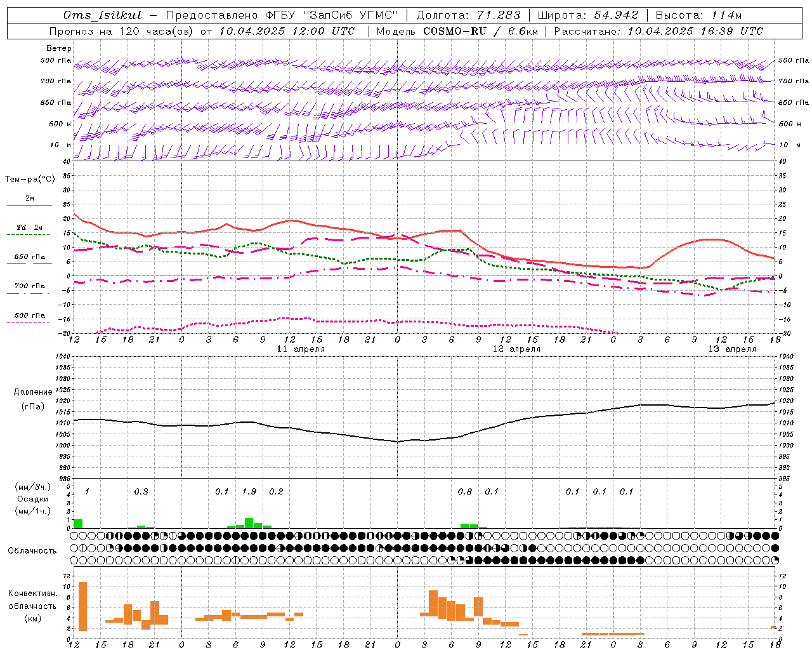Click the 12 апреля date label
The width and height of the screenshot is (812, 650).
(516, 349)
